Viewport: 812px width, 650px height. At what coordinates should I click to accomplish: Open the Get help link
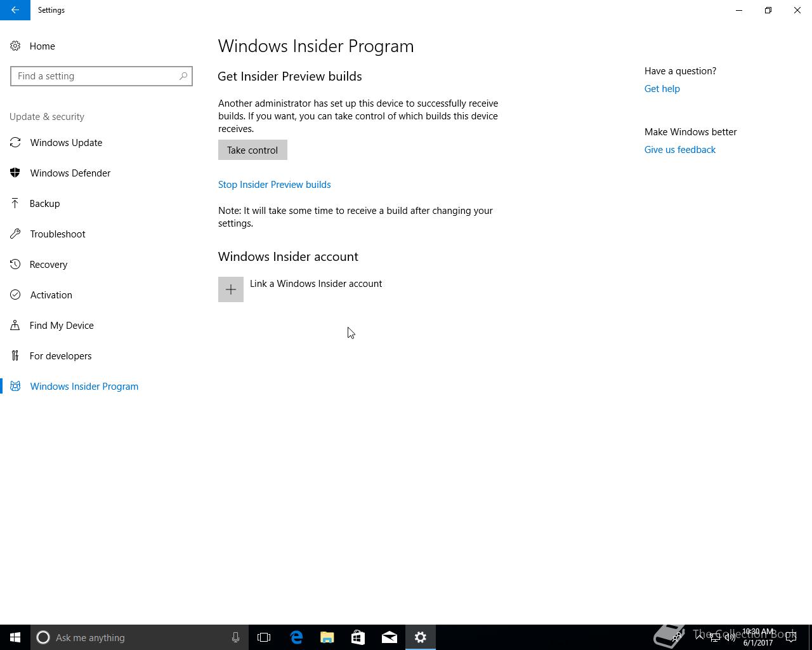click(x=662, y=89)
